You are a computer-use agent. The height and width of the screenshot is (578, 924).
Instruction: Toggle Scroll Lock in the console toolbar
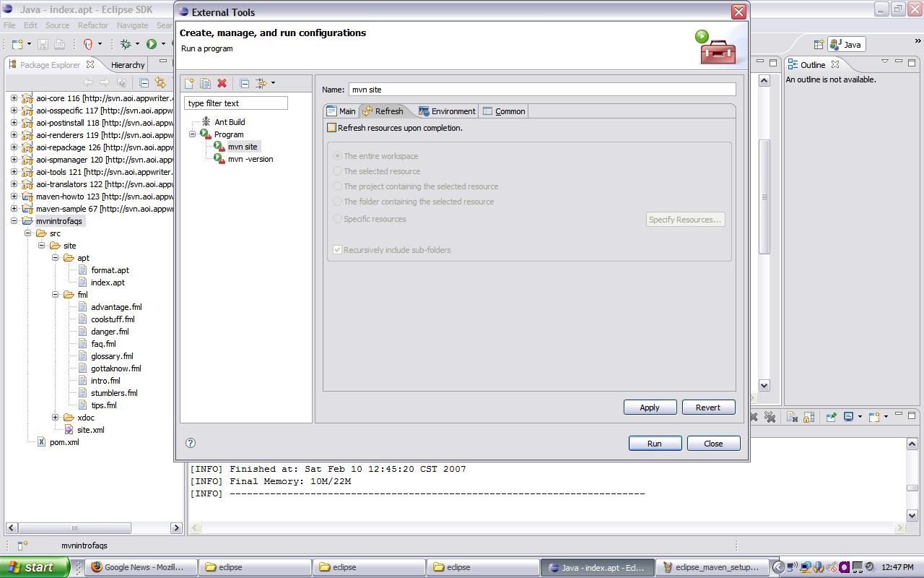pyautogui.click(x=808, y=417)
